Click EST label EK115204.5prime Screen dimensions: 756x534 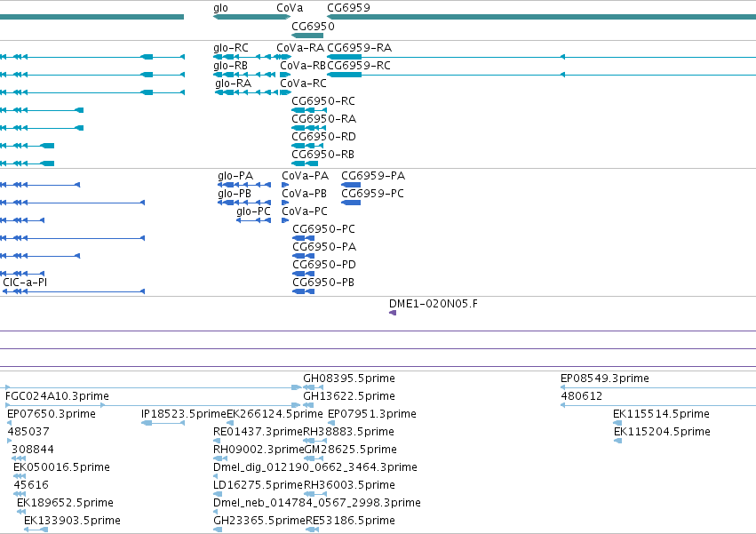point(663,432)
